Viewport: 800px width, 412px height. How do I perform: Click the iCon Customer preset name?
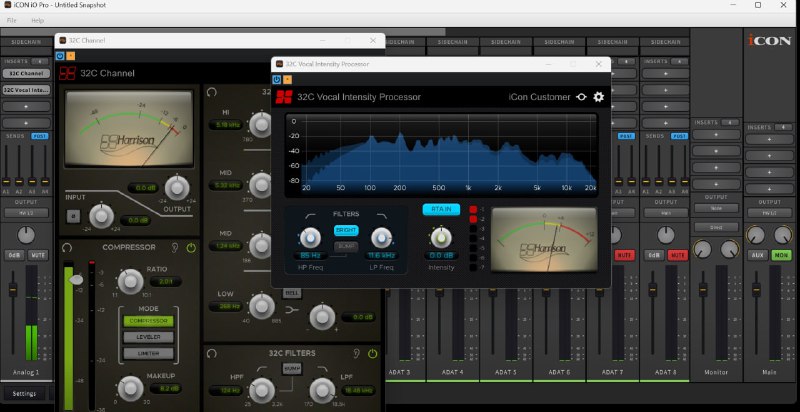pos(539,97)
